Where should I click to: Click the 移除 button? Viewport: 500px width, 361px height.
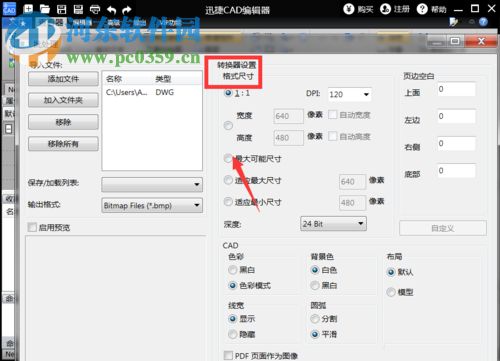[x=63, y=122]
